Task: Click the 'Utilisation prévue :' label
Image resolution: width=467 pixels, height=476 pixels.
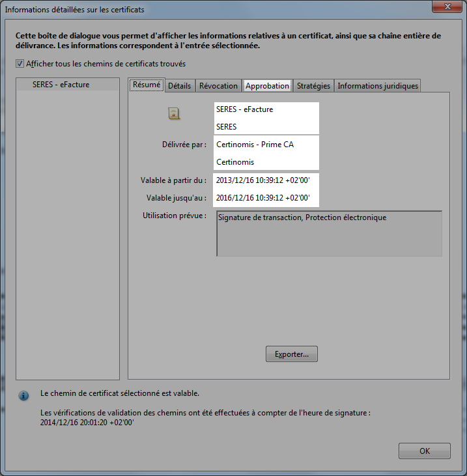Action: [175, 216]
